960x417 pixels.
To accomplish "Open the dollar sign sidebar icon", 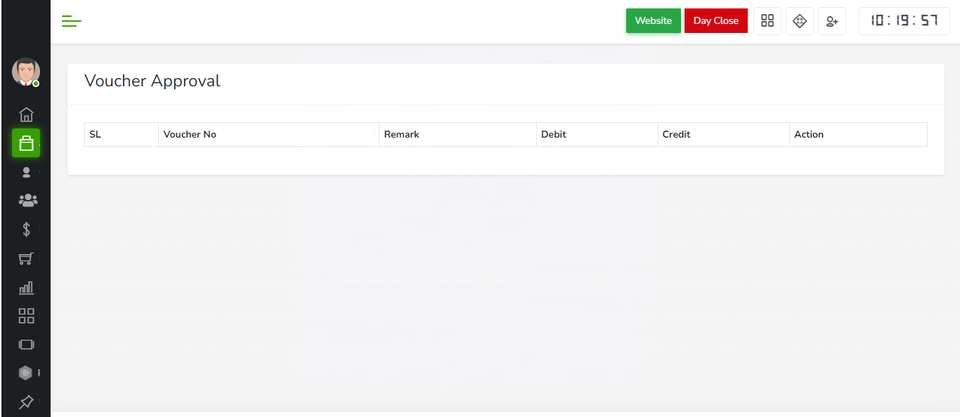I will 26,229.
